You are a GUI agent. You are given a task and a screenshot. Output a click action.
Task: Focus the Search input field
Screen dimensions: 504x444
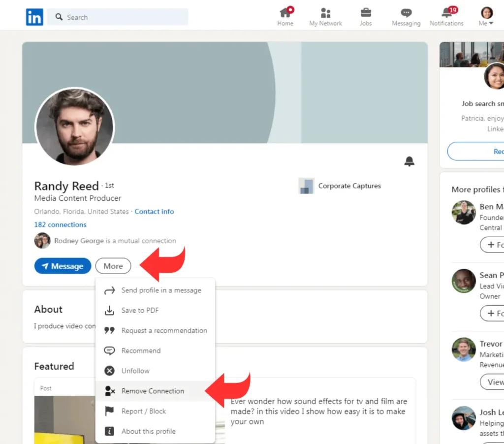pyautogui.click(x=118, y=17)
